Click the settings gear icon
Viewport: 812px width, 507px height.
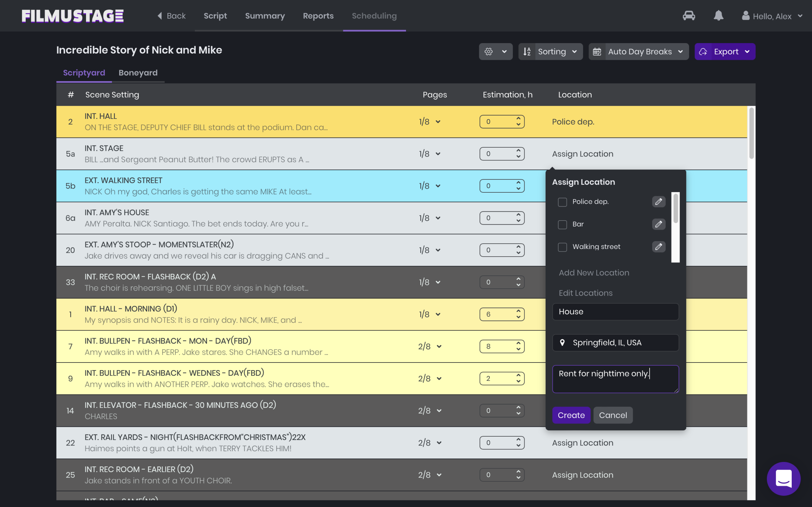pyautogui.click(x=488, y=52)
